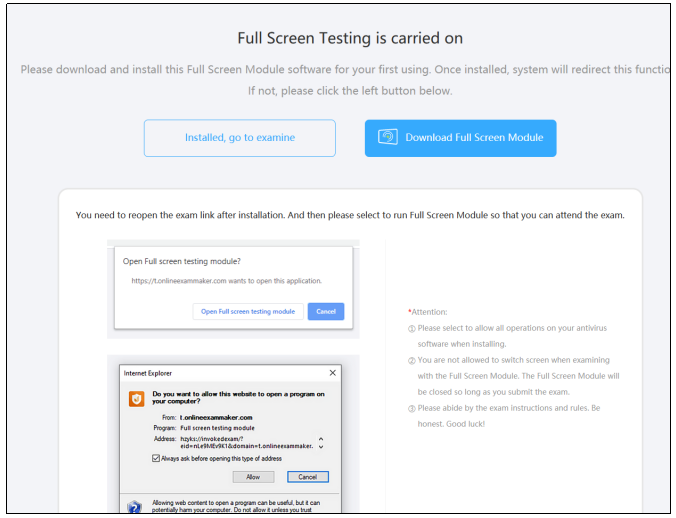The width and height of the screenshot is (676, 518).
Task: Click the address field up arrow
Action: click(x=321, y=439)
